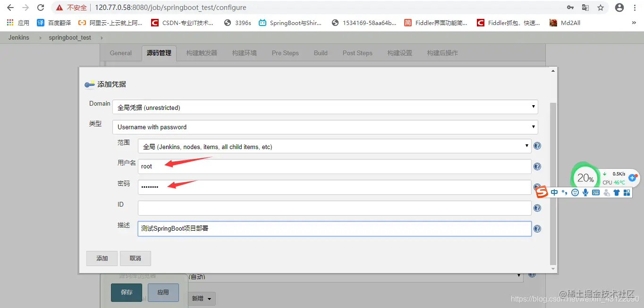Open the 阿里云 bookmark

tap(110, 23)
